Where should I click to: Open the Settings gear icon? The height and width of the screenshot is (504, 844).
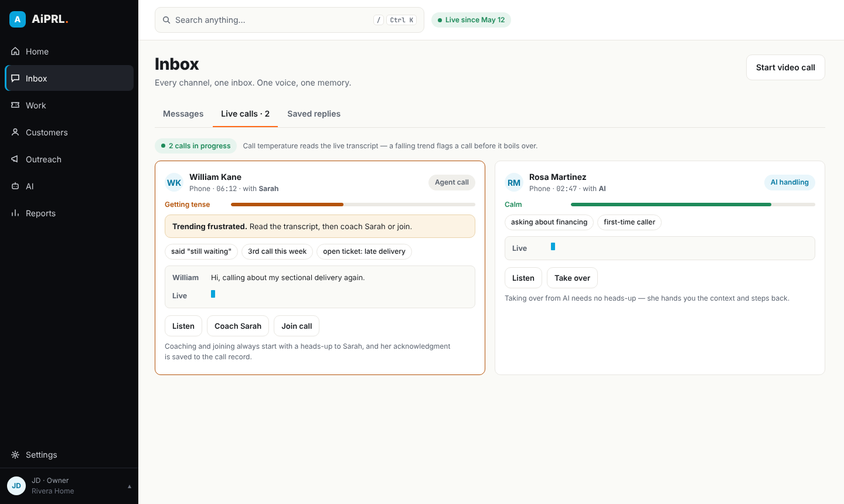(15, 455)
